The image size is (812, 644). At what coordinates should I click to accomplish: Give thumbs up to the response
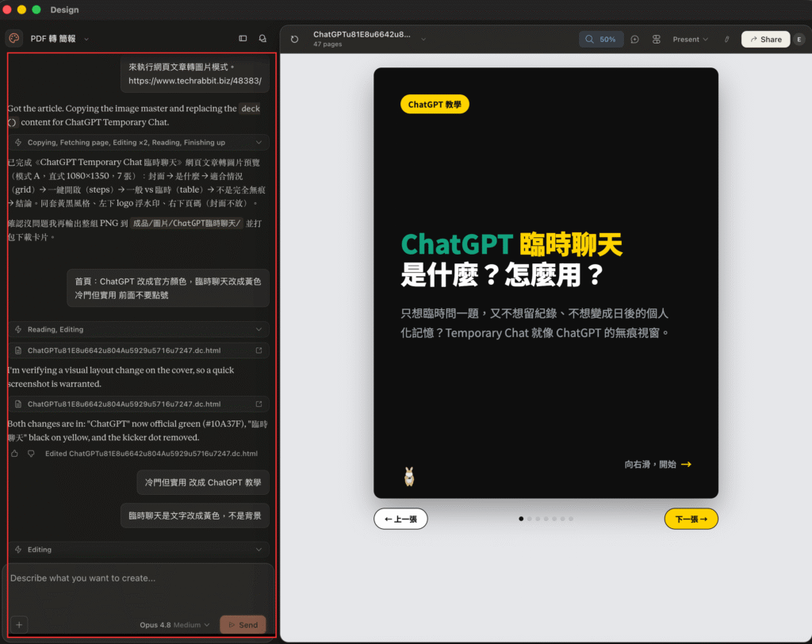pyautogui.click(x=14, y=454)
